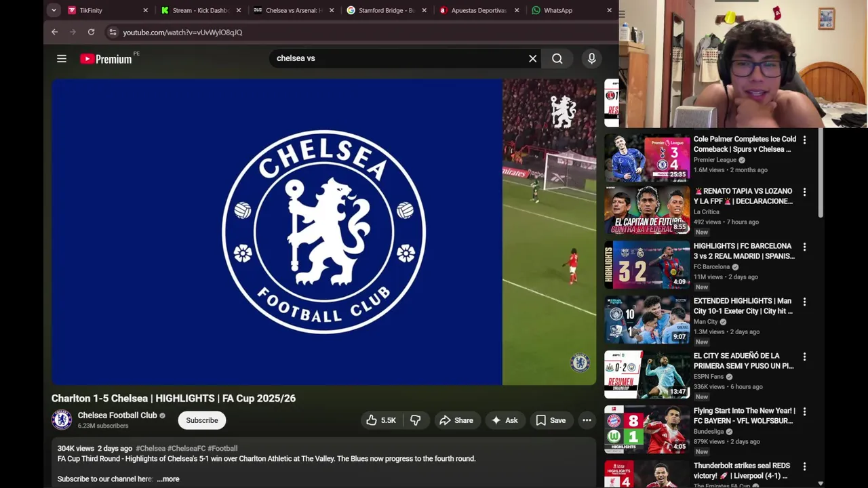Click the Chelsea video player
The height and width of the screenshot is (488, 868).
(x=324, y=232)
